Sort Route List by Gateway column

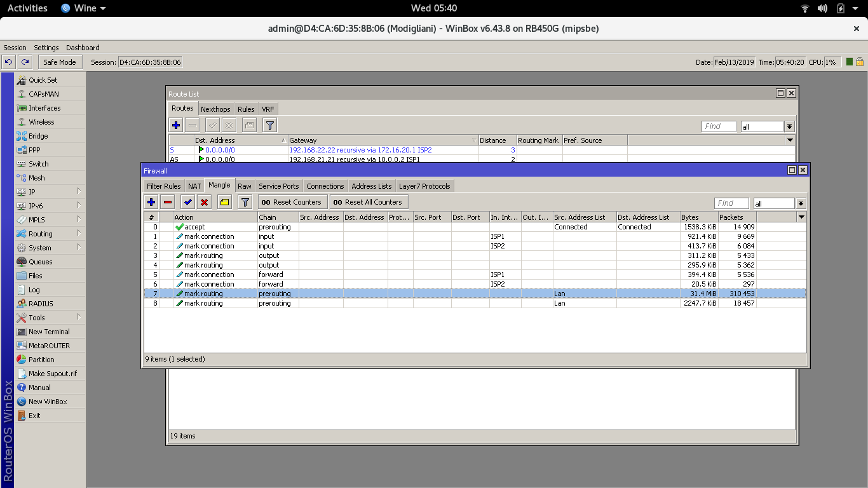pos(383,140)
